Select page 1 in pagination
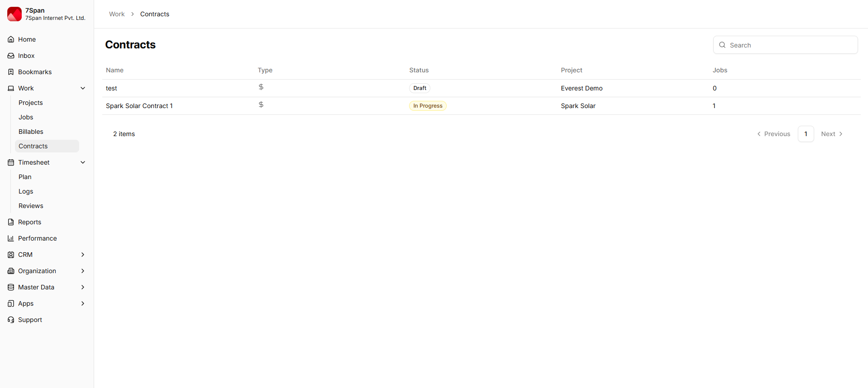The width and height of the screenshot is (868, 388). [806, 134]
